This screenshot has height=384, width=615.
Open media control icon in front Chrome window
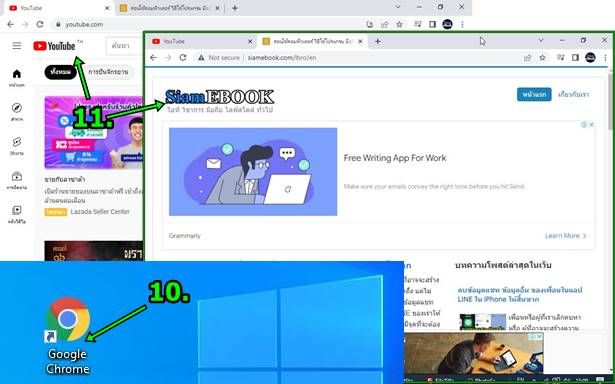[x=560, y=58]
